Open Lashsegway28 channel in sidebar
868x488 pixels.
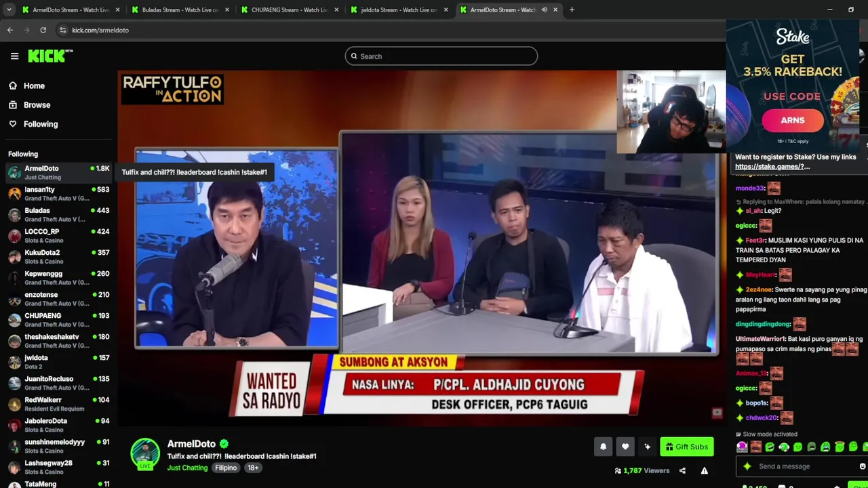coord(58,466)
